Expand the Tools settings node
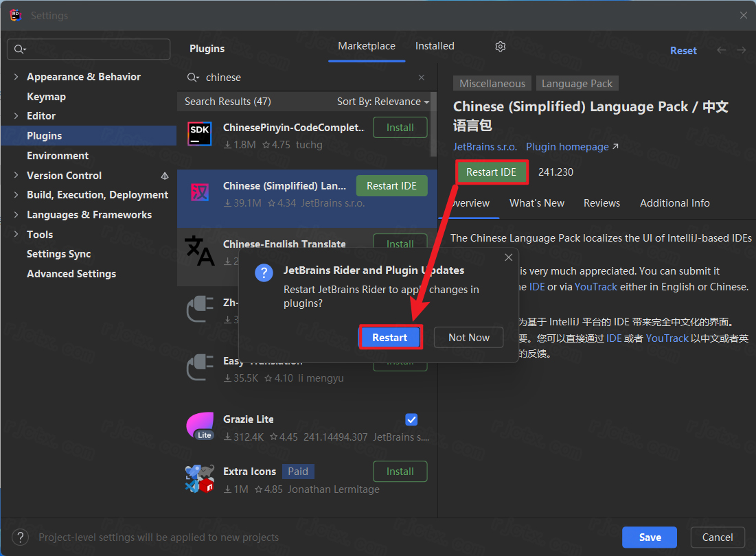 coord(16,234)
